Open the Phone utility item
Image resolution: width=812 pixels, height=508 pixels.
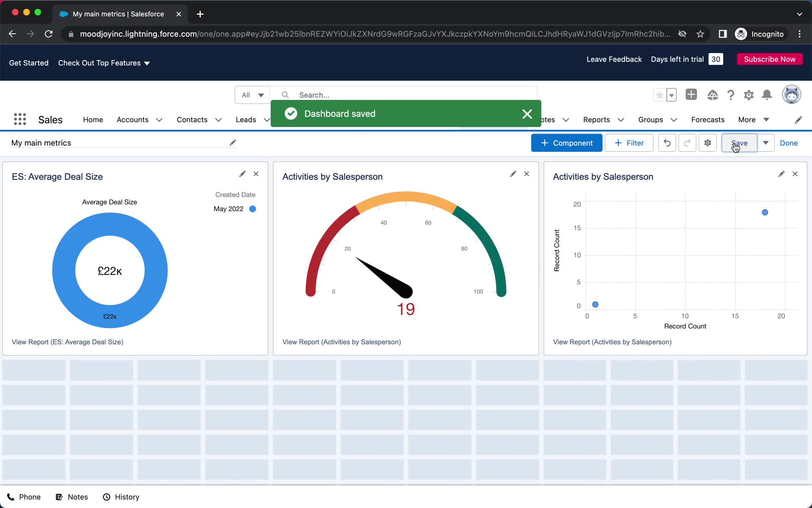24,497
